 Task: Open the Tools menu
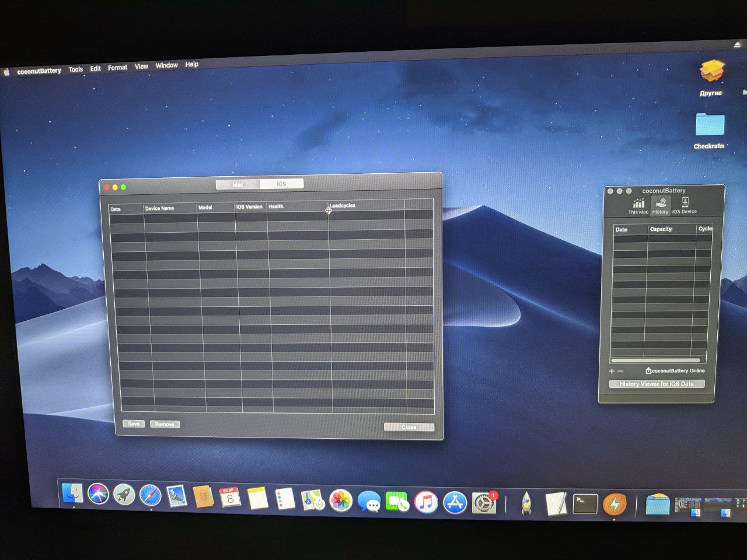(x=76, y=69)
